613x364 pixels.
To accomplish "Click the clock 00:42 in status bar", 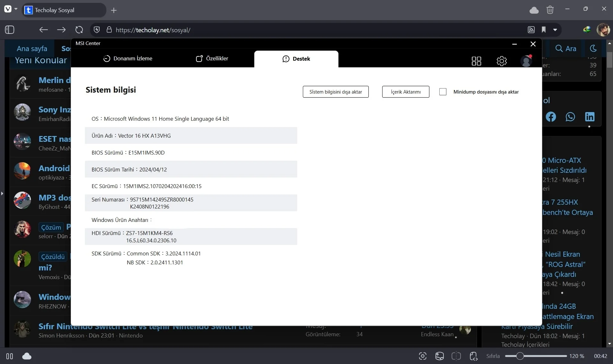I will pos(601,356).
